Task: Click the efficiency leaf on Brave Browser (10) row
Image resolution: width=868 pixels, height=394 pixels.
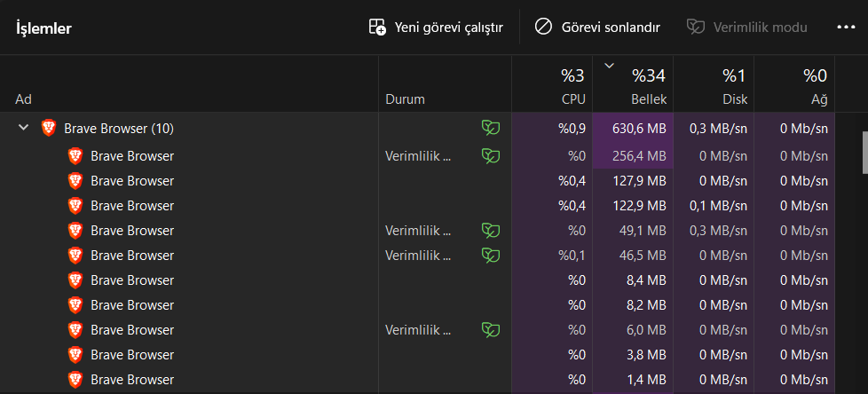Action: pyautogui.click(x=490, y=129)
